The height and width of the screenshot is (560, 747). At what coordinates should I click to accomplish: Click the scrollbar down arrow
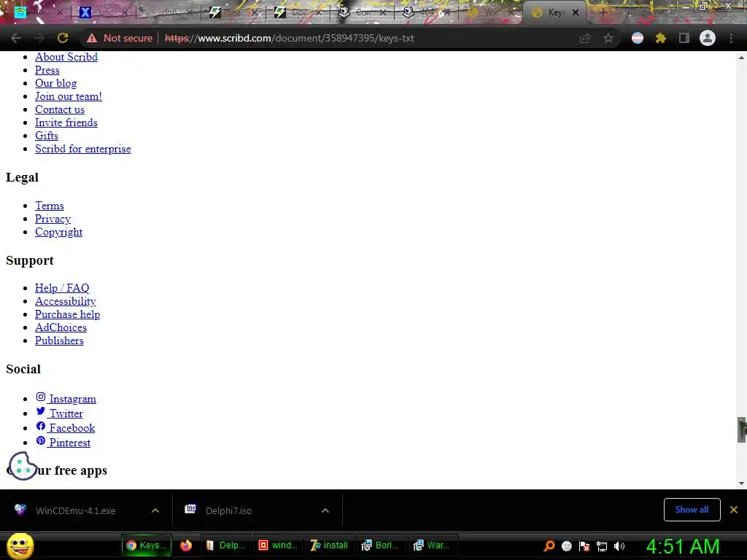coord(741,483)
